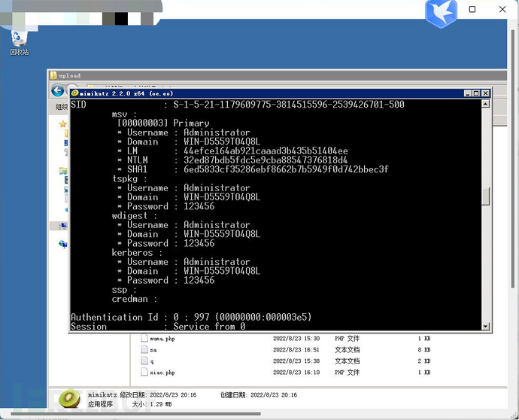Click the upload folder title icon
Viewport: 519px width, 420px height.
[x=53, y=75]
